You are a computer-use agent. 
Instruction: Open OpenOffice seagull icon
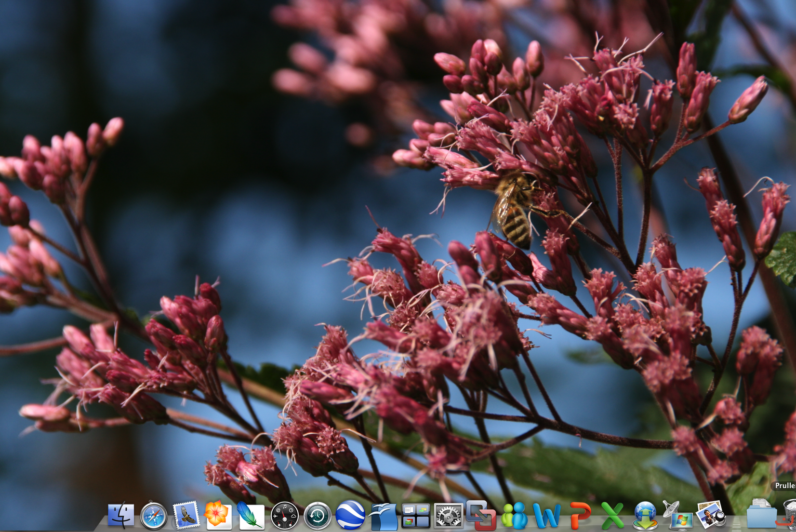point(384,516)
